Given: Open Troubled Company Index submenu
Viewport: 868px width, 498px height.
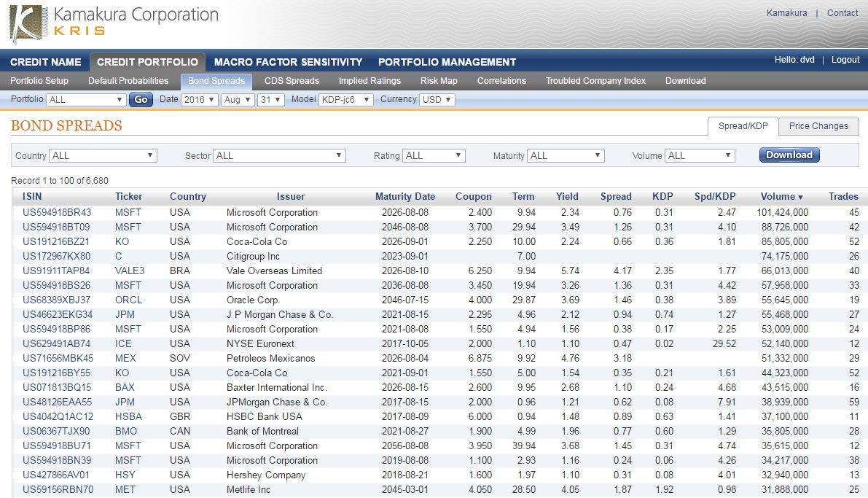Looking at the screenshot, I should point(595,81).
